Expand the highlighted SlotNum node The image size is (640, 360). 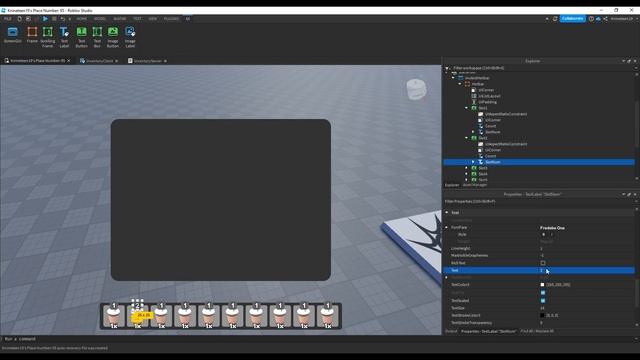coord(473,162)
